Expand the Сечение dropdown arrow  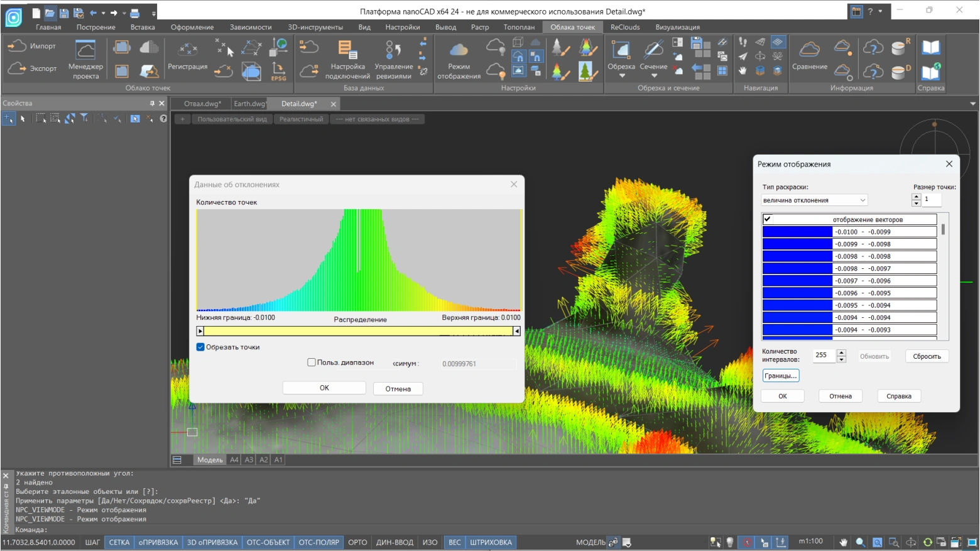pyautogui.click(x=654, y=76)
